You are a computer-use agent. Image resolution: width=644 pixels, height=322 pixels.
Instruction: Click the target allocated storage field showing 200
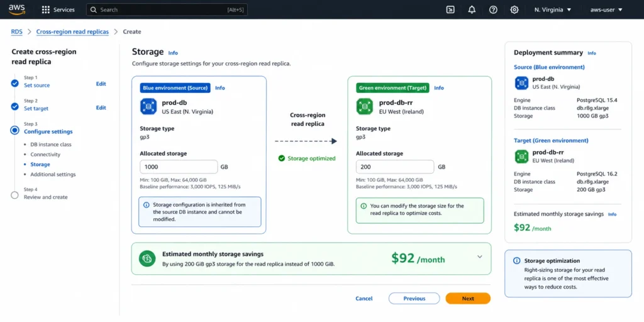395,167
